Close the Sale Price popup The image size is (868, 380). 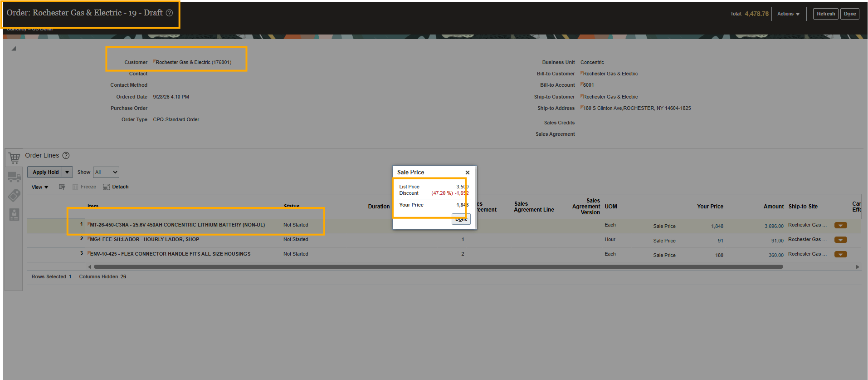tap(467, 173)
